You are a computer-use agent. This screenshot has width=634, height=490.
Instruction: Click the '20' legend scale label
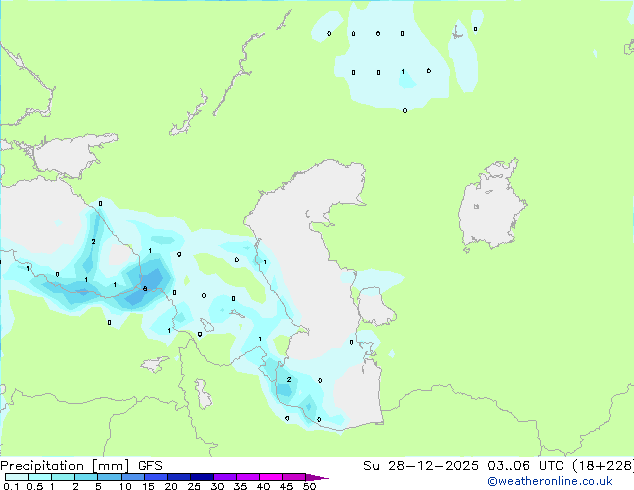171,486
